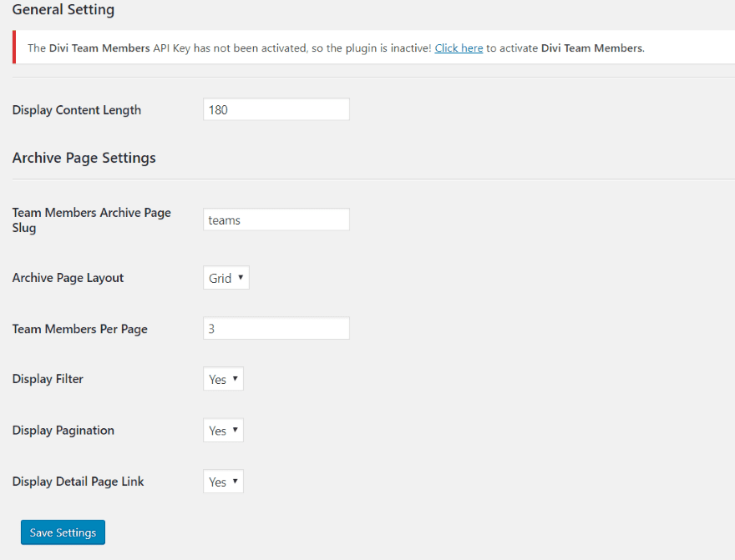Click the General Setting heading
Screen dimensions: 735x560
63,11
